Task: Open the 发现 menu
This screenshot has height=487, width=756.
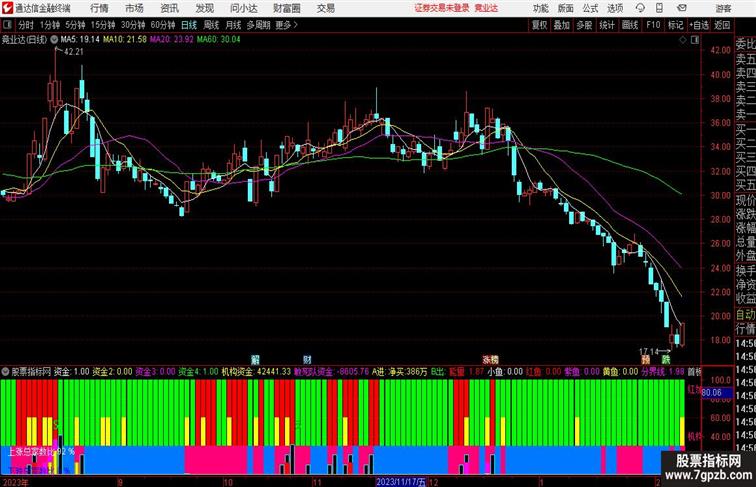Action: 204,8
